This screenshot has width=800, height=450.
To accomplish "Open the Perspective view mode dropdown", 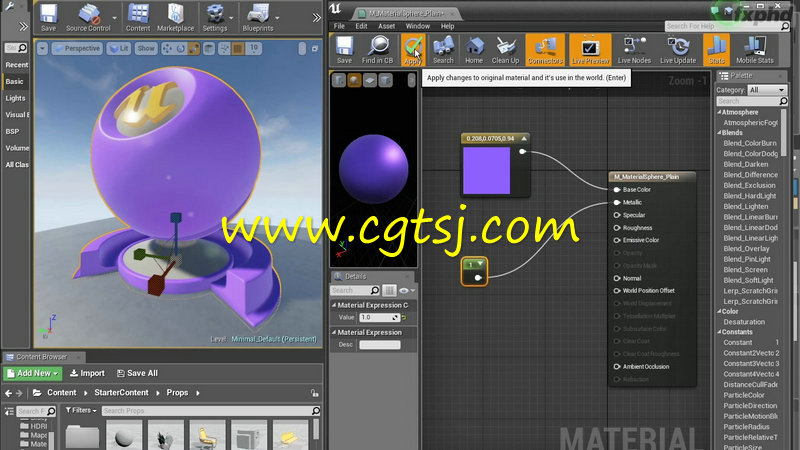I will (x=77, y=48).
